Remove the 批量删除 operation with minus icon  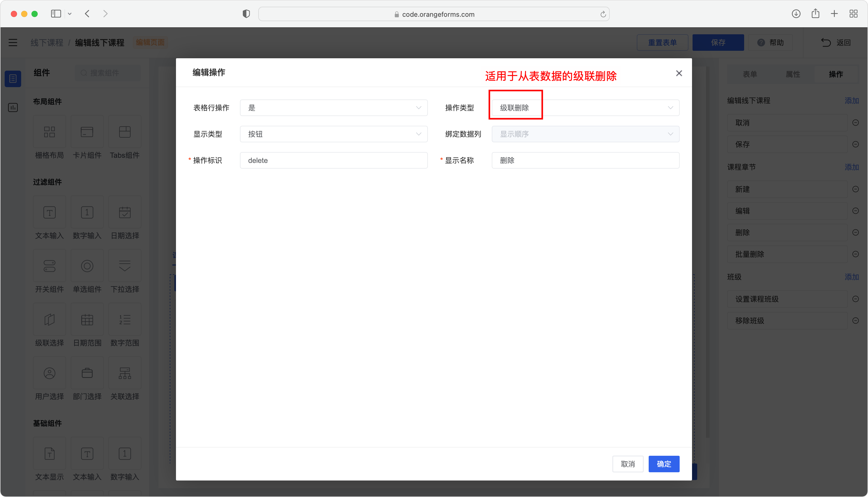[855, 254]
